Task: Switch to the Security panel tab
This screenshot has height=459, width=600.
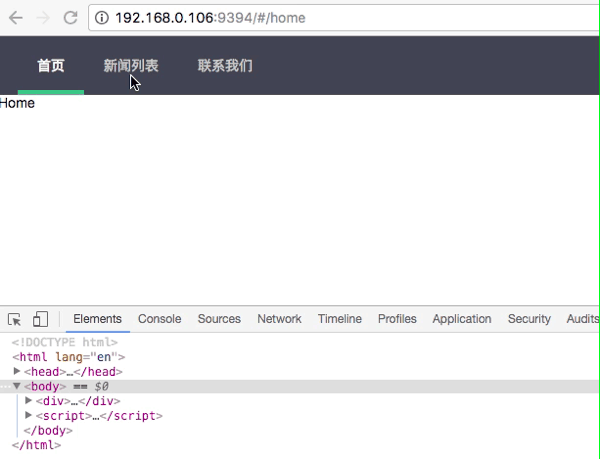Action: 529,319
